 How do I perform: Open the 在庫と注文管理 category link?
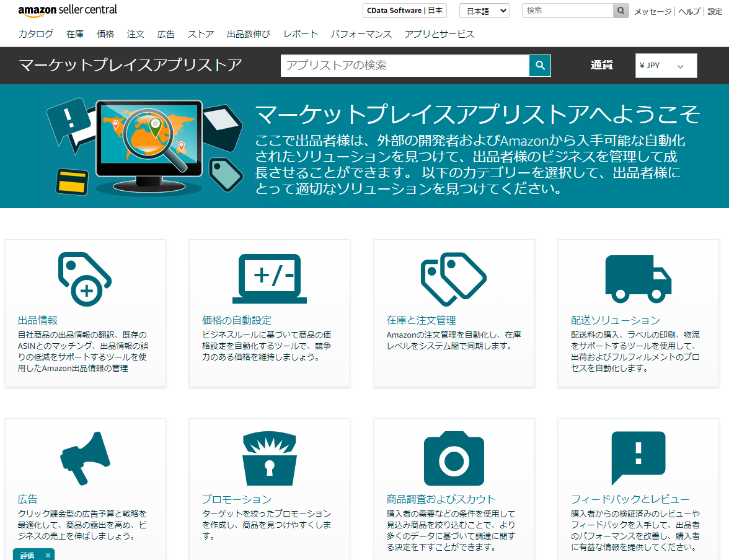(422, 320)
